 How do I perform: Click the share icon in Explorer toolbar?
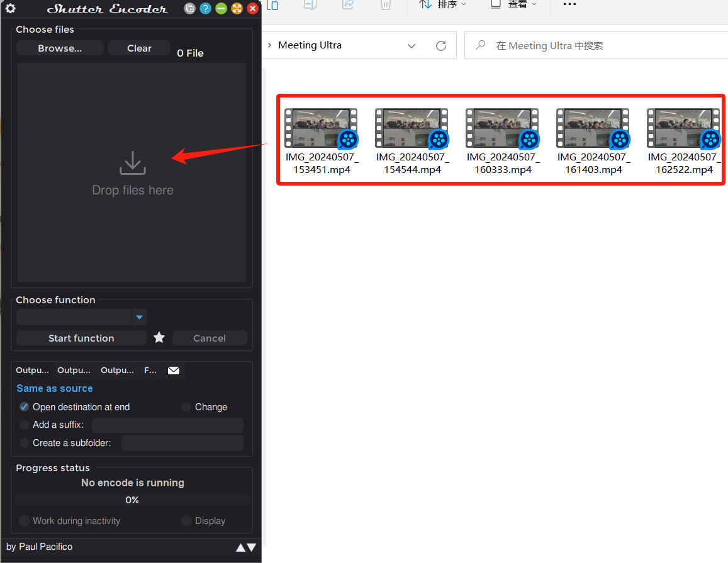pyautogui.click(x=348, y=6)
